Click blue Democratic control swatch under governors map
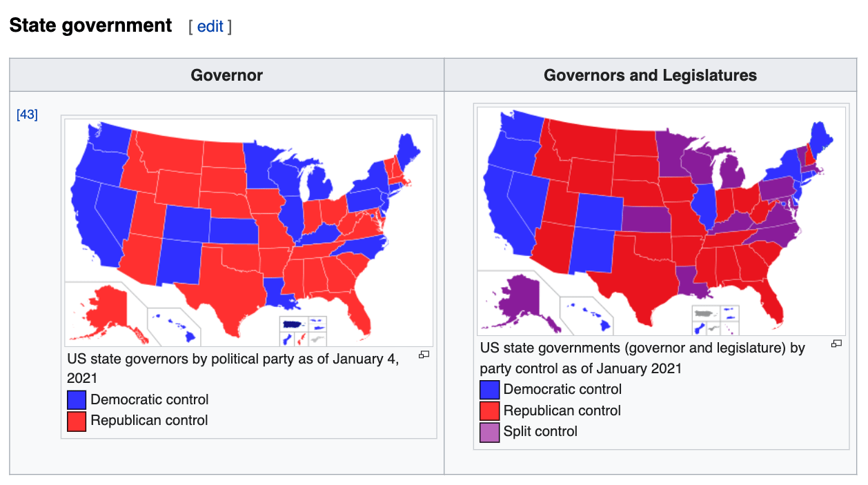868x485 pixels. click(77, 400)
